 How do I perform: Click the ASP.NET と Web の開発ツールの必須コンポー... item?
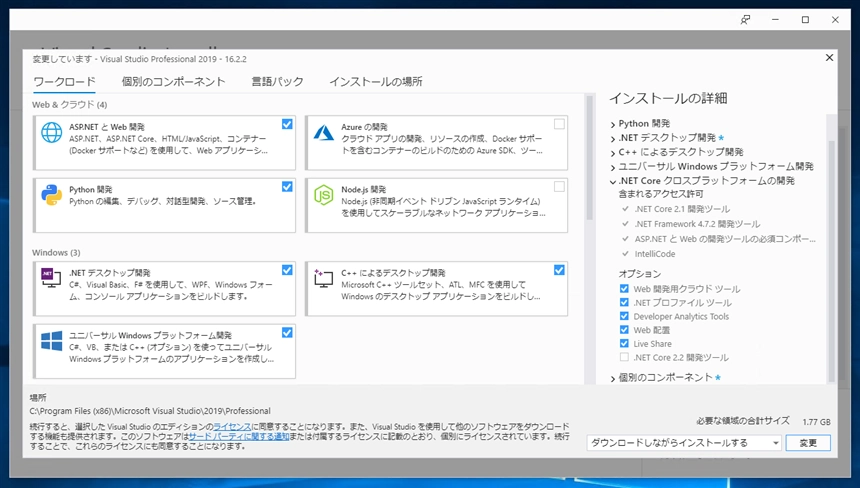[x=725, y=239]
